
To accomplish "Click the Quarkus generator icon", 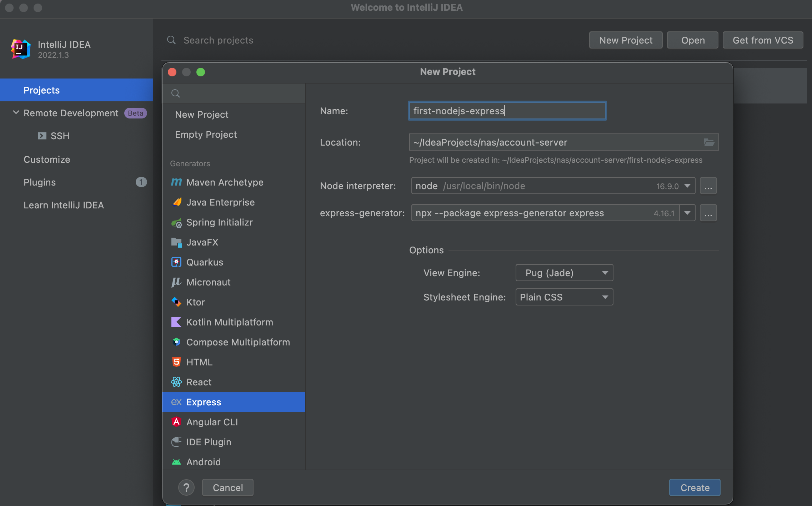I will click(x=176, y=262).
